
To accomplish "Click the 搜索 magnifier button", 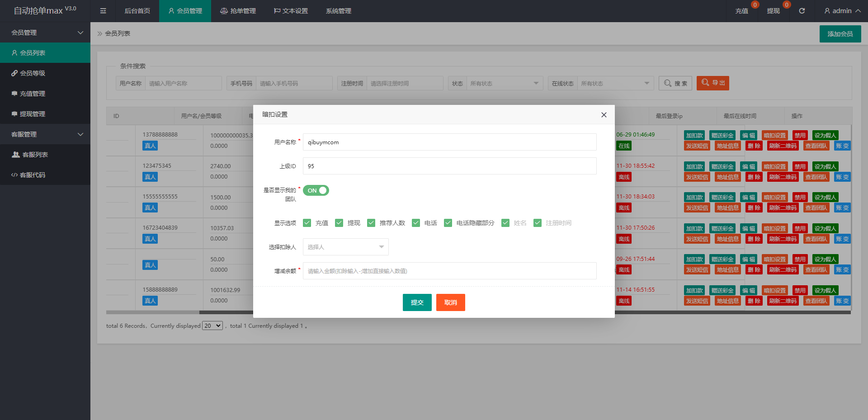I will [x=675, y=83].
